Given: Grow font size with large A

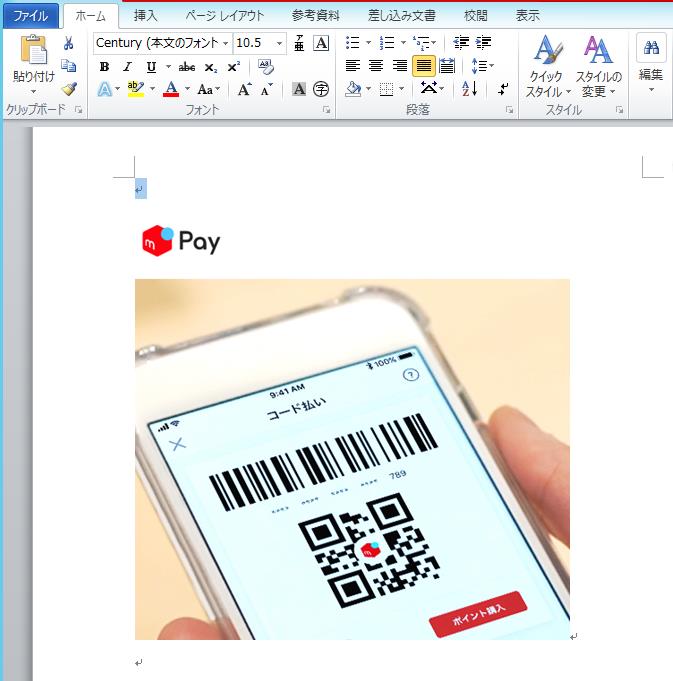Looking at the screenshot, I should [244, 89].
